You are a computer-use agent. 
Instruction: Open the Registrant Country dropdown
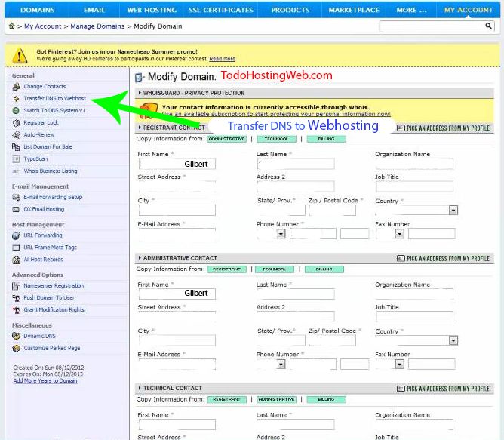pos(453,211)
